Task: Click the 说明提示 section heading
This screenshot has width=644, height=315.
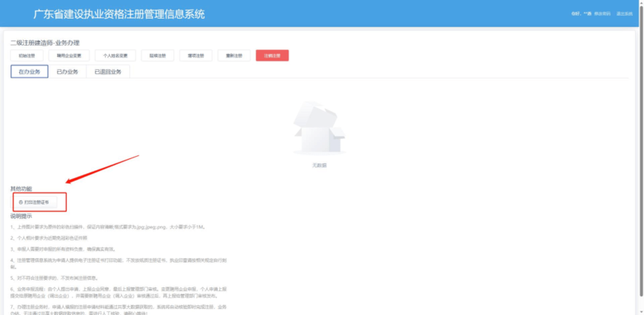Action: point(22,216)
